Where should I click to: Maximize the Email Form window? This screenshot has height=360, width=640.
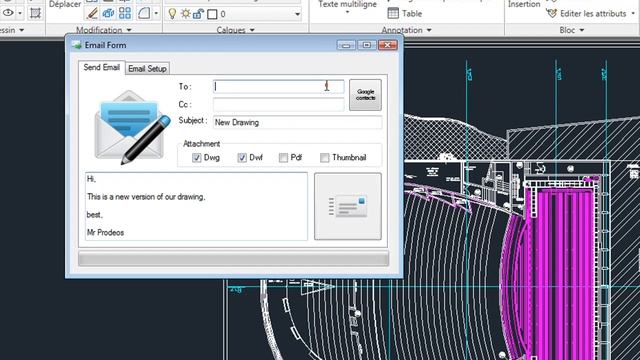[367, 45]
